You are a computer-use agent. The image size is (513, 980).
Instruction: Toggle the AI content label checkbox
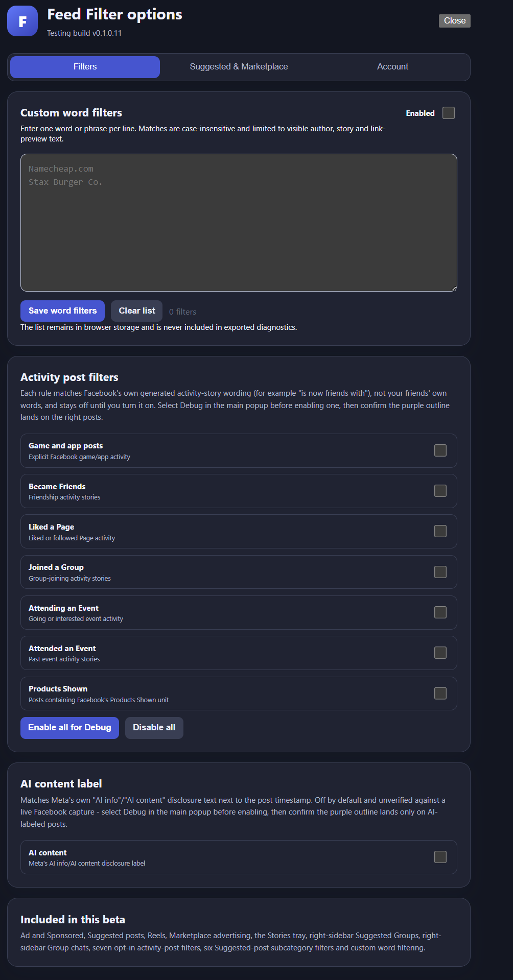pyautogui.click(x=440, y=857)
